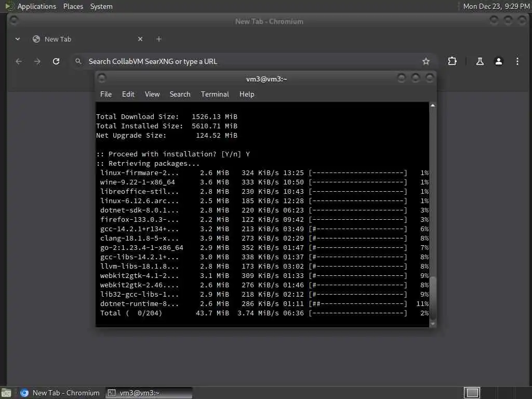Click the clock showing Mon Dec 23
532x399 pixels.
click(496, 6)
